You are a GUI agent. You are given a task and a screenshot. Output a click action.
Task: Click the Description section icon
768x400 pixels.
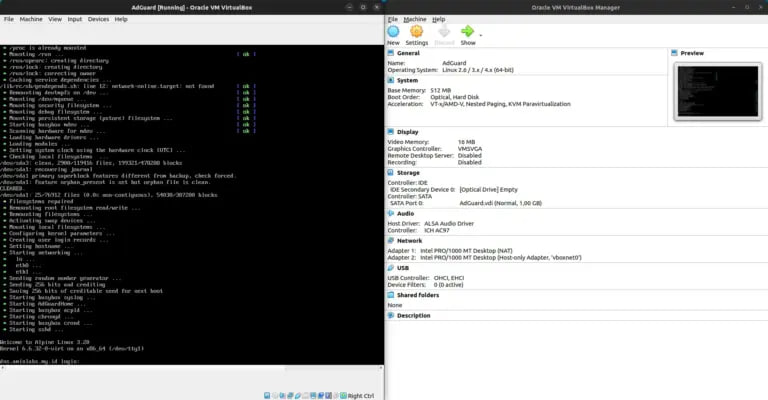click(x=391, y=315)
